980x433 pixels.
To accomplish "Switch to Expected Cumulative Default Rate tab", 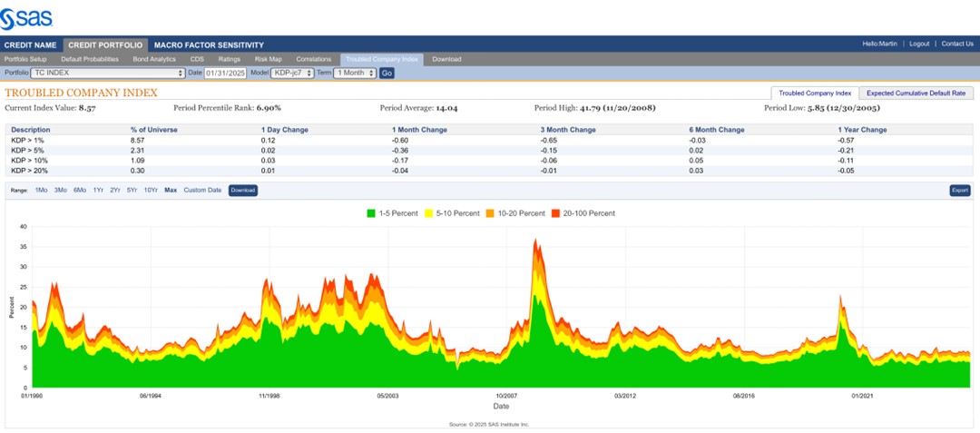I will tap(916, 93).
